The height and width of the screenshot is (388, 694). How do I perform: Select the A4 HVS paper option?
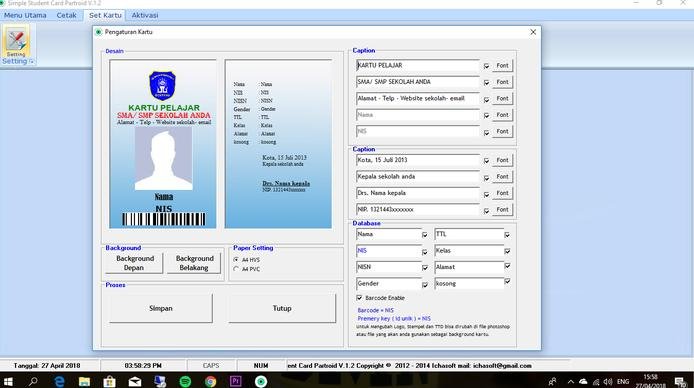click(236, 260)
